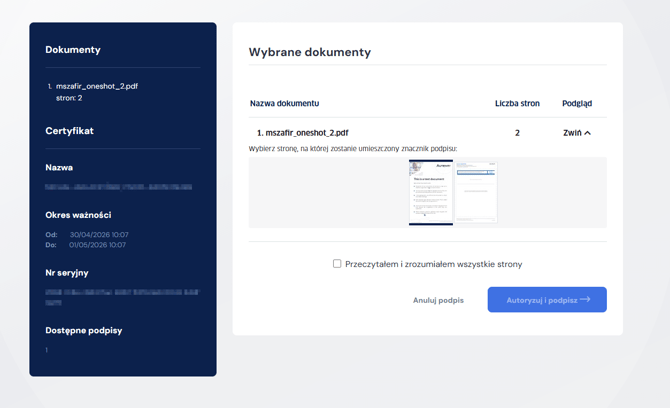Click the 'Nazwa dokumentu' column header
The width and height of the screenshot is (670, 408).
285,103
